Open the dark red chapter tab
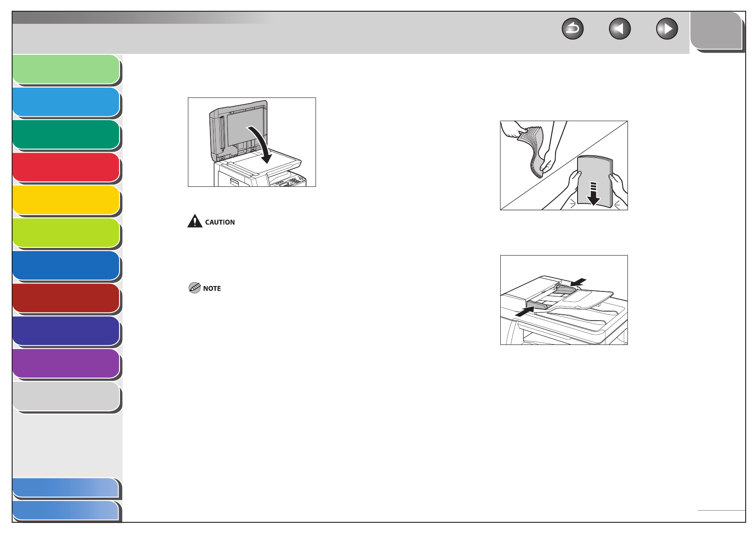The height and width of the screenshot is (534, 756). (x=67, y=299)
